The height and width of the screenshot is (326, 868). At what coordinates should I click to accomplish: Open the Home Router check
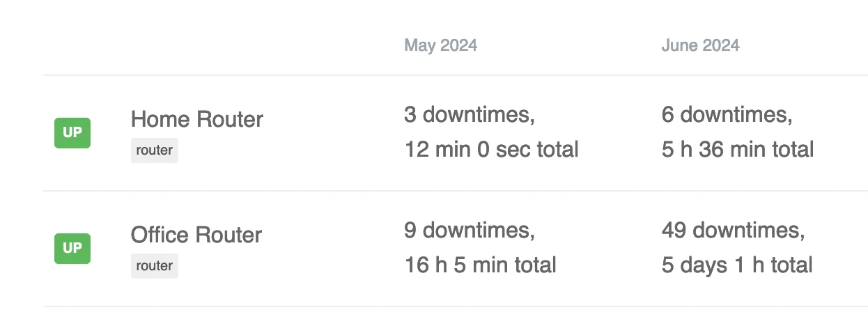196,119
